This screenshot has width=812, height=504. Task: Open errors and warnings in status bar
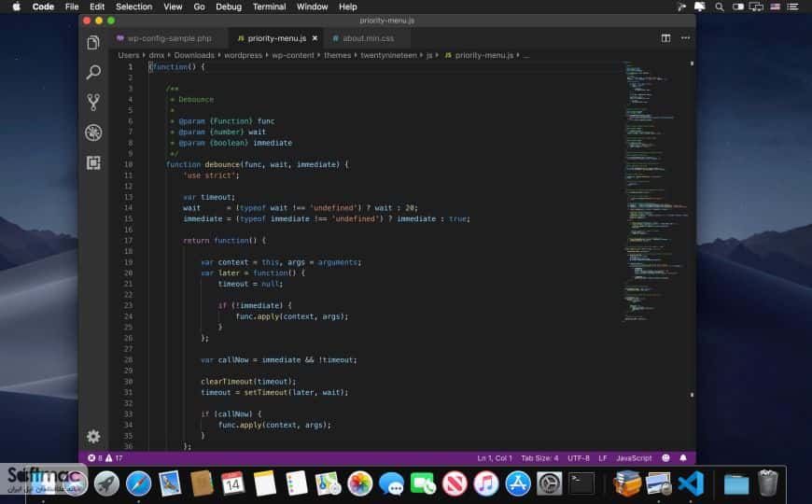[x=105, y=458]
